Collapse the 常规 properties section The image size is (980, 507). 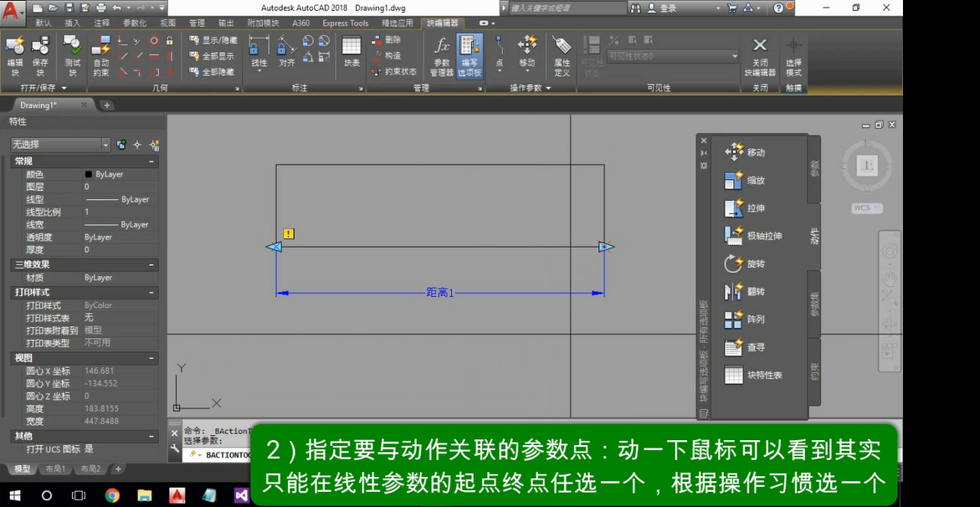pyautogui.click(x=151, y=161)
